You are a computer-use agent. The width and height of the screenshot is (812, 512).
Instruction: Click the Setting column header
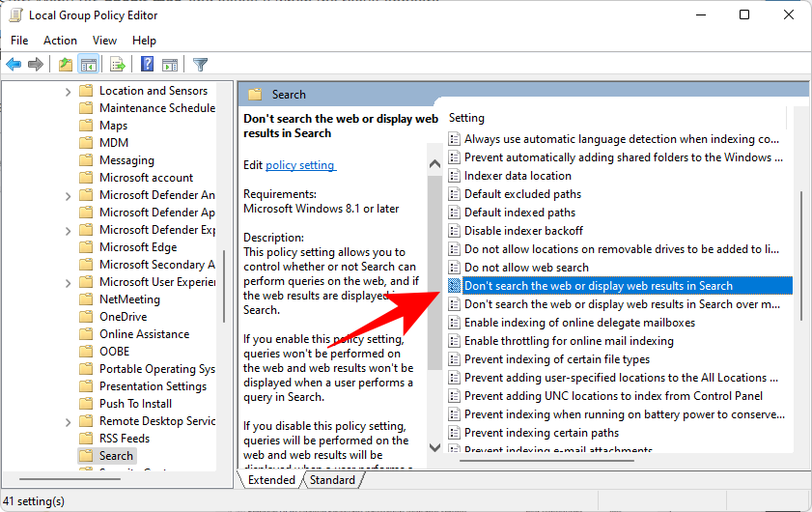click(467, 118)
